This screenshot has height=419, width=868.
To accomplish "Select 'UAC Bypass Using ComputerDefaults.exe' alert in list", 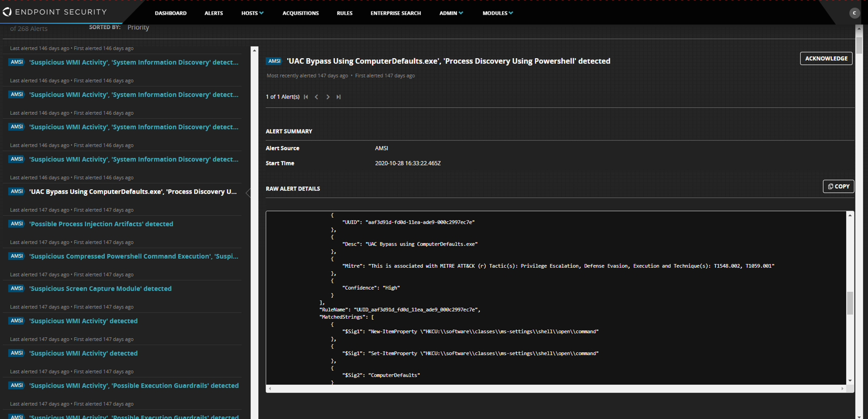I will click(133, 192).
